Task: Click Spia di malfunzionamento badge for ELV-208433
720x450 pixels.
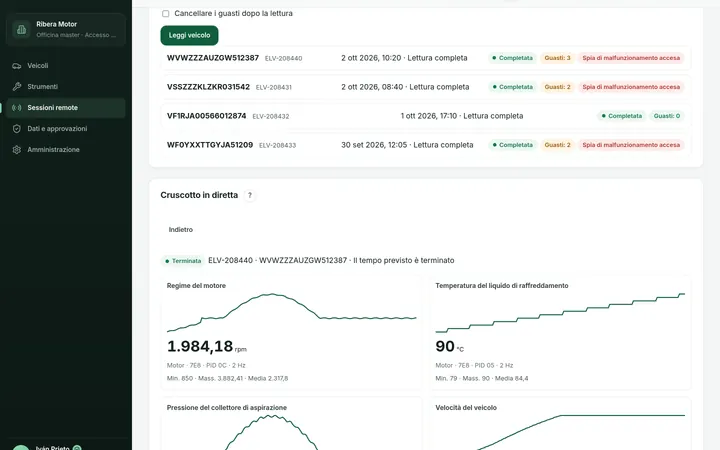Action: [x=631, y=145]
